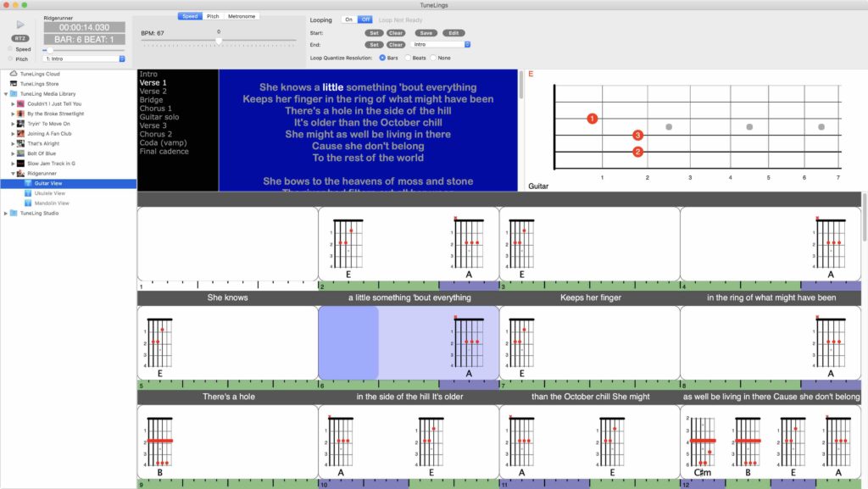
Task: Switch to the Pitch tab
Action: [x=213, y=17]
